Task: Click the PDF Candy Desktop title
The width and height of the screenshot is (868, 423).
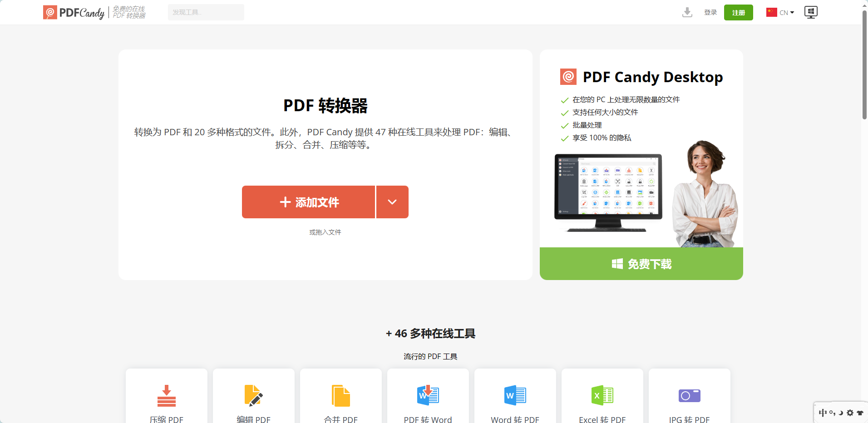Action: (x=652, y=77)
